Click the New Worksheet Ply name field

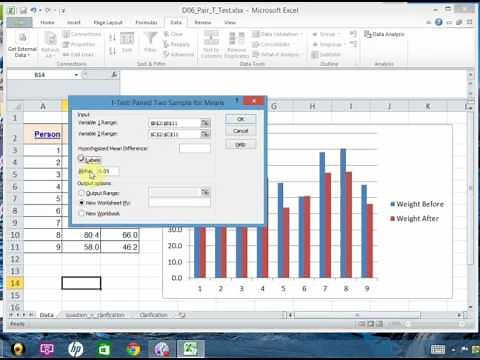[x=180, y=202]
